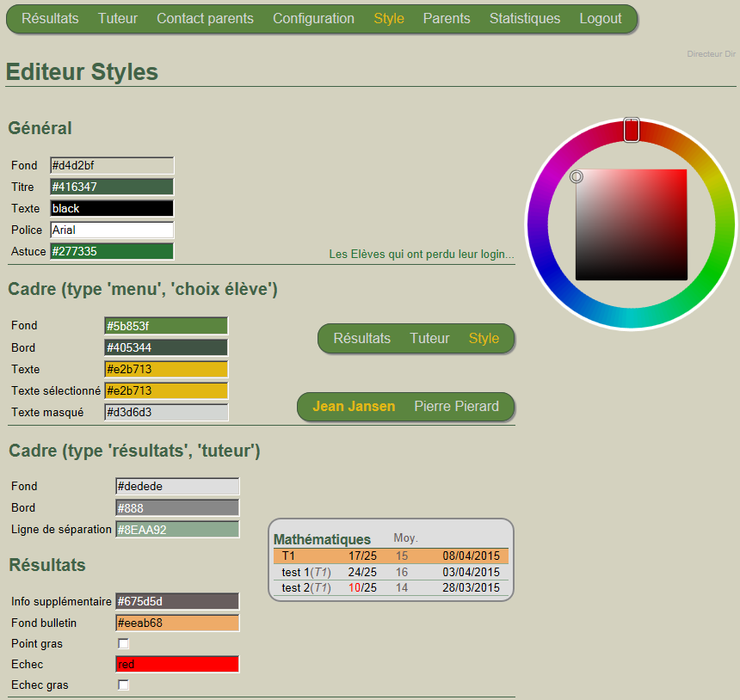Screen dimensions: 740x700
Task: Click the date 28/03/2015
Action: pyautogui.click(x=471, y=587)
